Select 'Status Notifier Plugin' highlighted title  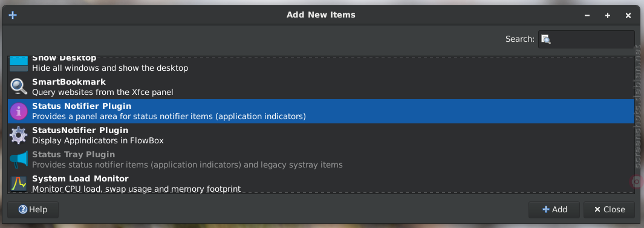(82, 106)
